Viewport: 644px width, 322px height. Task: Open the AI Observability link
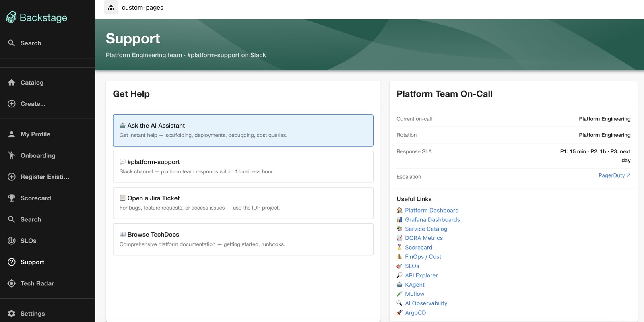tap(426, 303)
